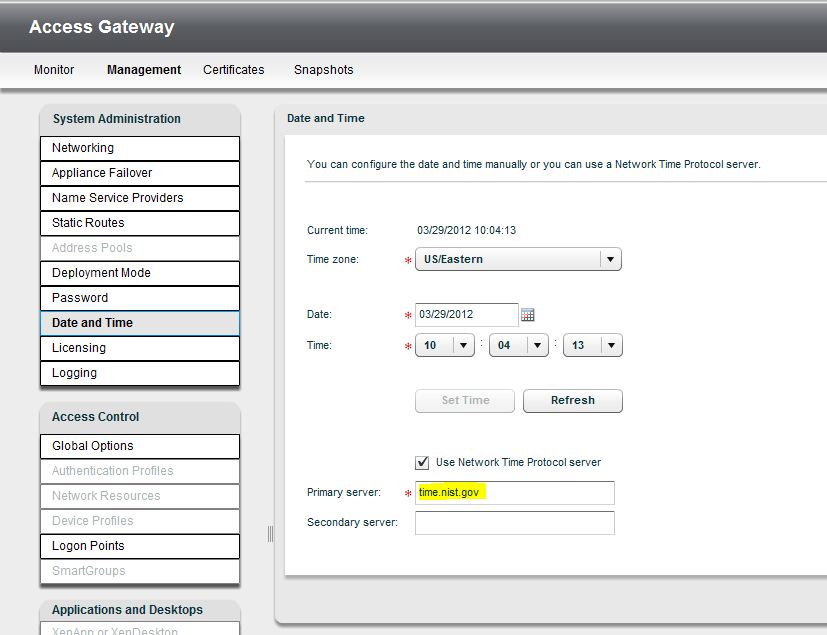Toggle Use Network Time Protocol server checkbox

point(422,463)
